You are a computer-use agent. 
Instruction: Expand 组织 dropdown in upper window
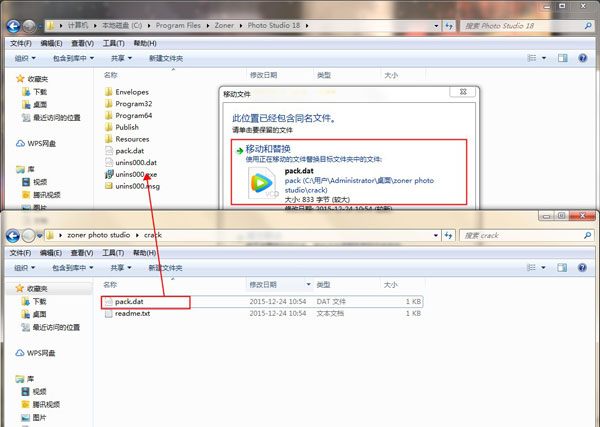point(25,58)
